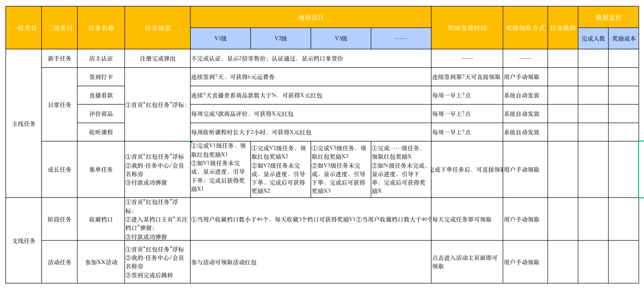Viewport: 644px width, 288px height.
Task: Click the 主线任务 category cell
Action: point(24,123)
